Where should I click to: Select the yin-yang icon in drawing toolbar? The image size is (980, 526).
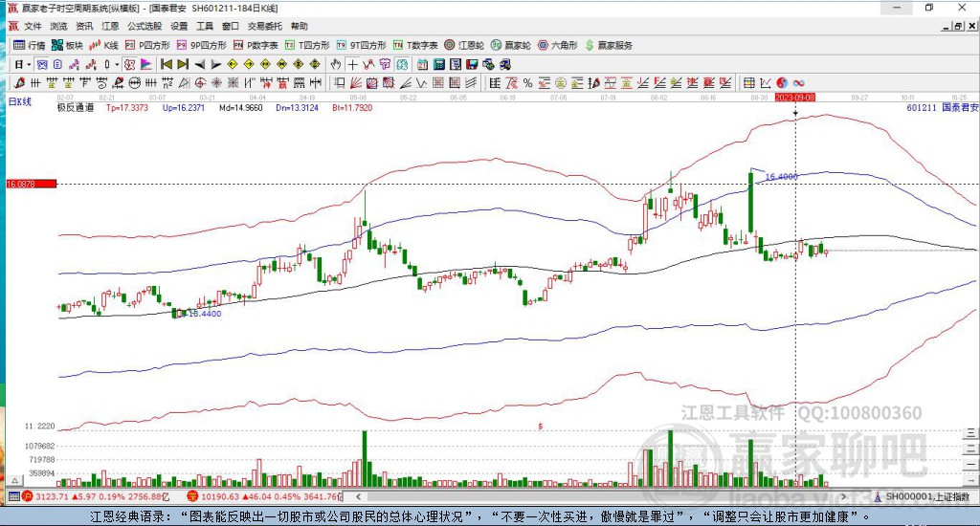point(782,82)
